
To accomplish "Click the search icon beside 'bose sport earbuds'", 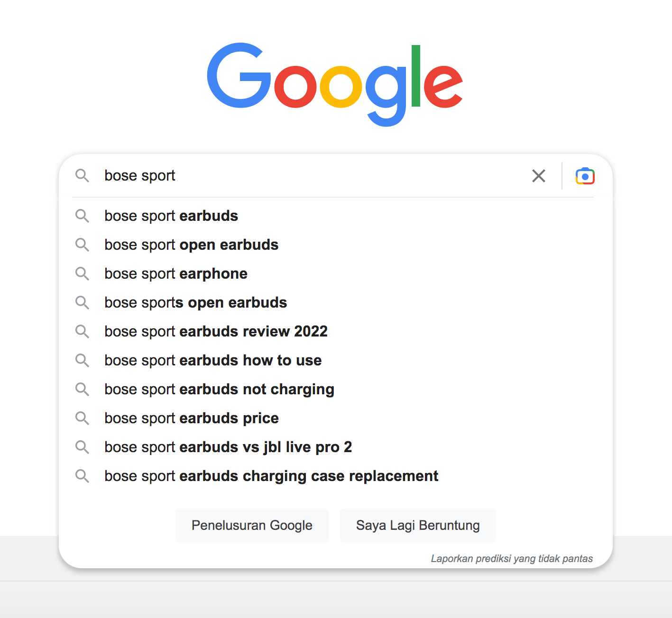I will point(82,216).
